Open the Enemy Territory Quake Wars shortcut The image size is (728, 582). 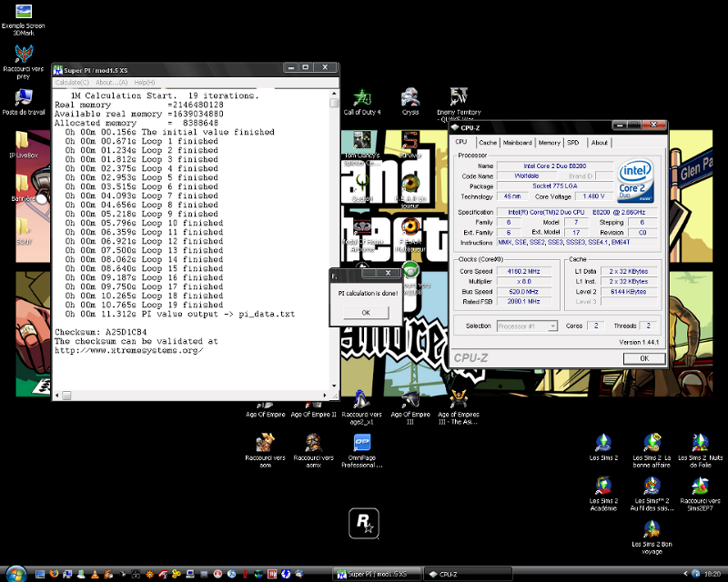[459, 104]
